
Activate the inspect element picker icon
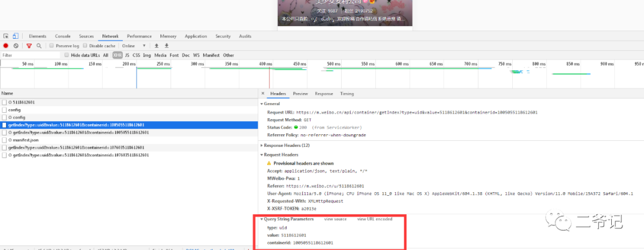(6, 36)
